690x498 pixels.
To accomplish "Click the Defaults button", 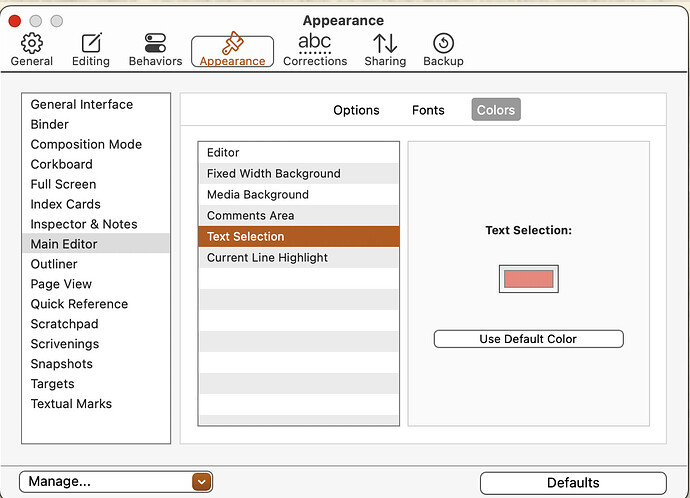I will (573, 483).
